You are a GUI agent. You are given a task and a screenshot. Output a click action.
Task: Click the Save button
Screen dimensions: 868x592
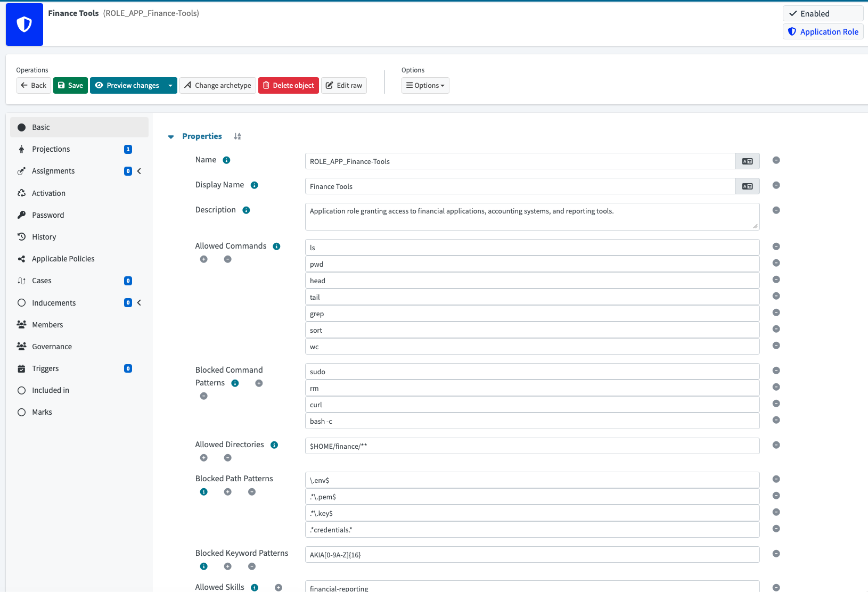pyautogui.click(x=70, y=85)
